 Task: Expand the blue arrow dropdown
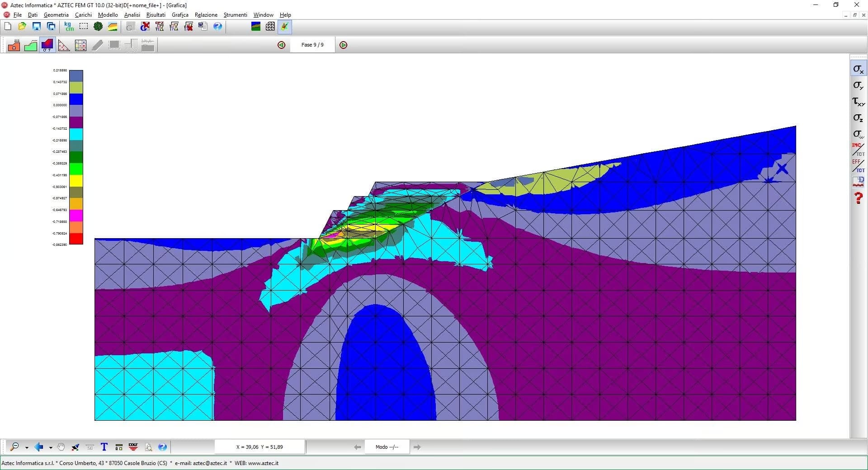pyautogui.click(x=51, y=448)
